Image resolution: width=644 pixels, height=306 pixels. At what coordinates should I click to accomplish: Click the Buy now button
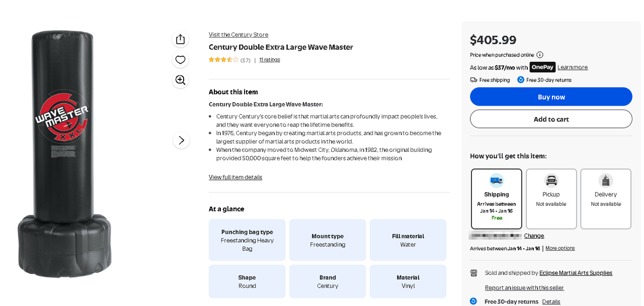point(551,97)
